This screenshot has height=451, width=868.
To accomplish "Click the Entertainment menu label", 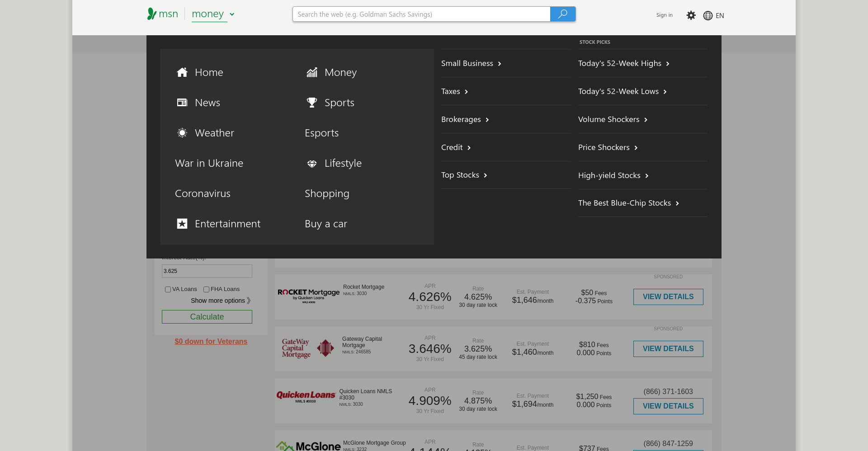I will [x=227, y=224].
